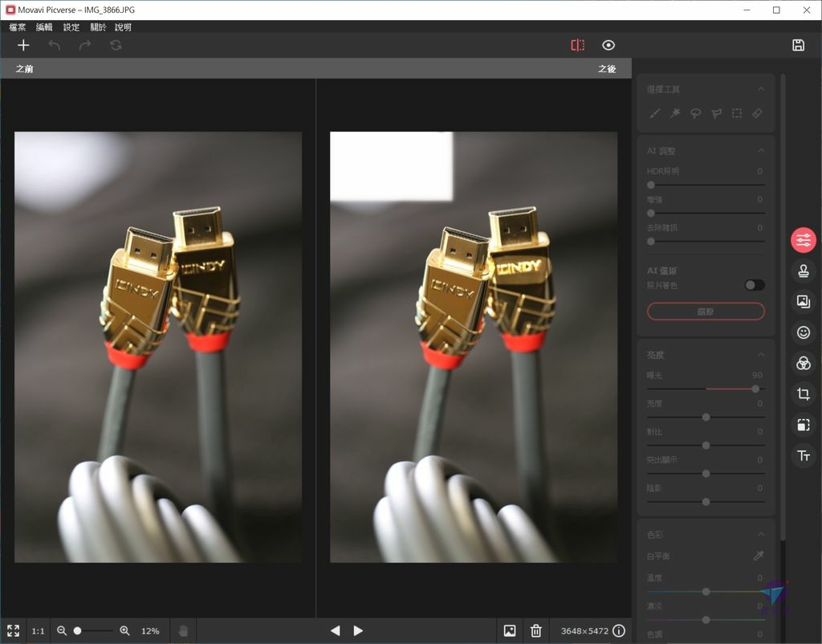This screenshot has height=644, width=822.
Task: Save the image with the floppy disk icon
Action: (799, 45)
